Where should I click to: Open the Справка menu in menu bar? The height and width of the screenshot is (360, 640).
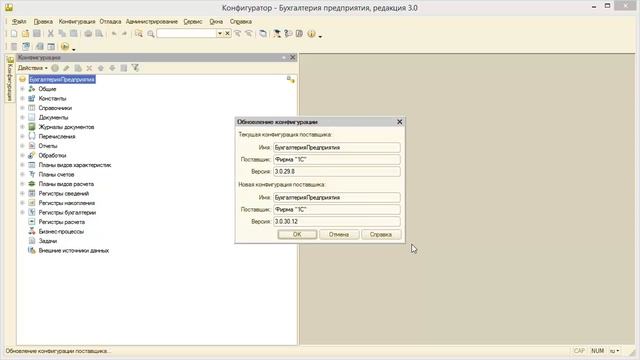(x=240, y=22)
